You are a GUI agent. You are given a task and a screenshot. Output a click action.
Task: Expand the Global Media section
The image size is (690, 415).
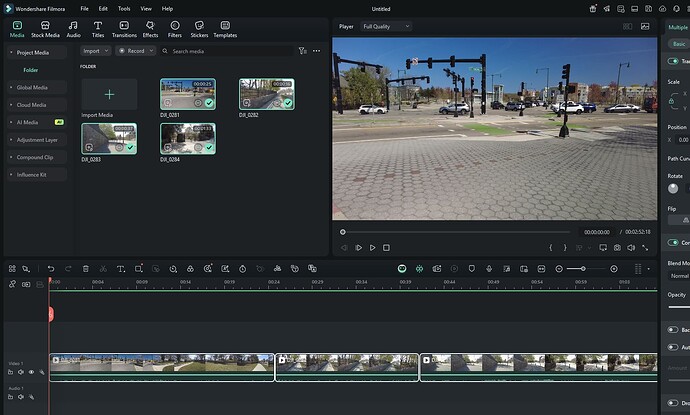click(37, 87)
